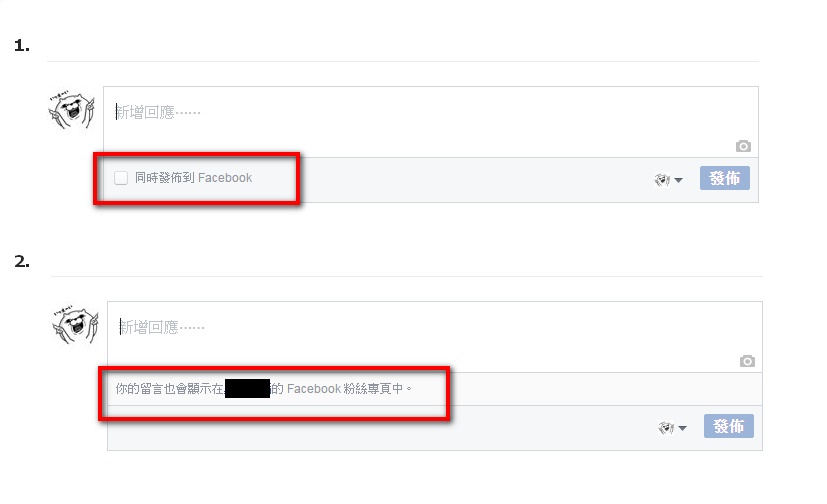This screenshot has width=827, height=504.
Task: Enable the 同時發佈到 Facebook checkbox
Action: pos(121,178)
